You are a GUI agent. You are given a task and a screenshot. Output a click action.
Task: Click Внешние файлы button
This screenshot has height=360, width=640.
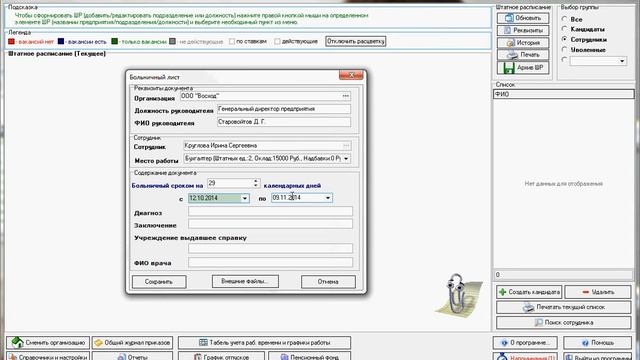[x=245, y=281]
